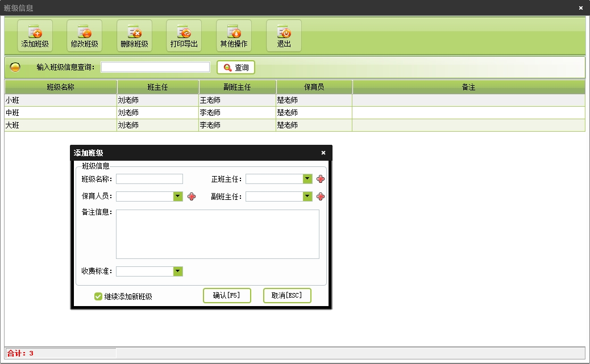Click the 删除班级 (Delete Class) toolbar icon
The image size is (590, 364).
[134, 36]
